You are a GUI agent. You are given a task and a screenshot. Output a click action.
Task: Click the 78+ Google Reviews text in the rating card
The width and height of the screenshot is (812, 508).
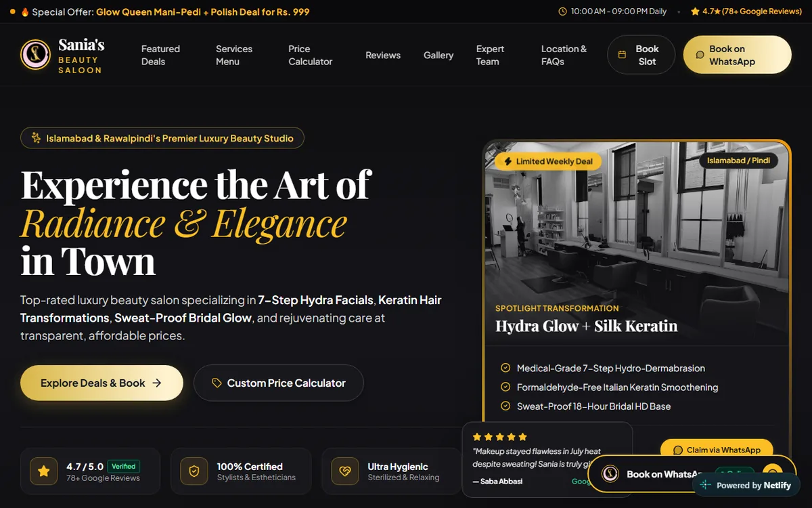pyautogui.click(x=103, y=478)
